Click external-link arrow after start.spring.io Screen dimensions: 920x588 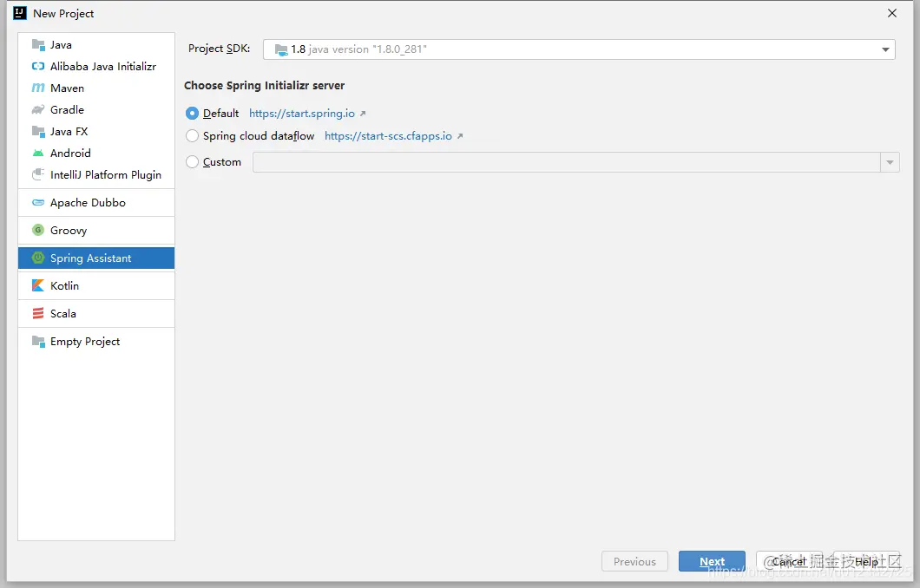tap(363, 114)
